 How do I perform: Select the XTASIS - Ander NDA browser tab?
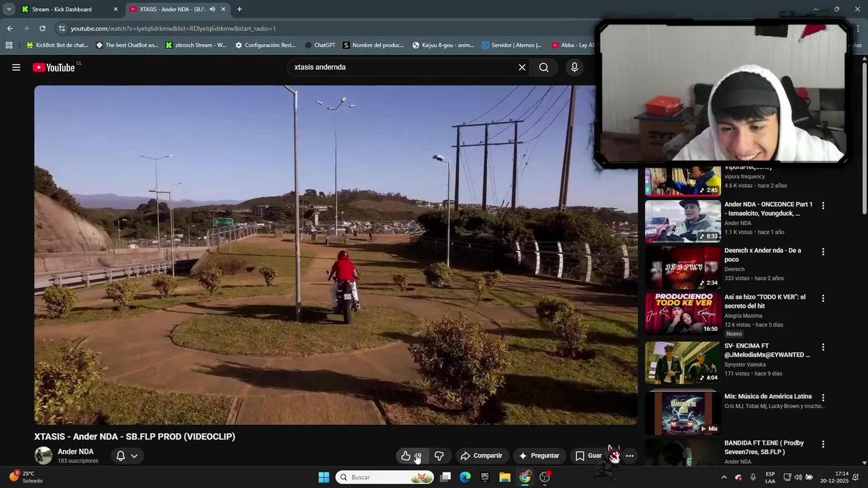tap(172, 9)
